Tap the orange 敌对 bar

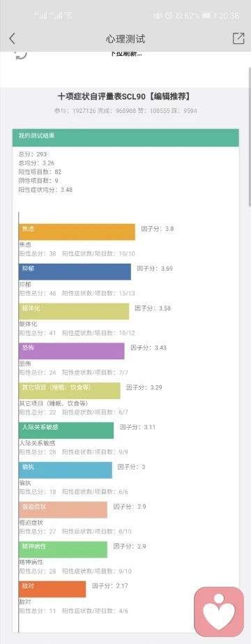[x=52, y=589]
